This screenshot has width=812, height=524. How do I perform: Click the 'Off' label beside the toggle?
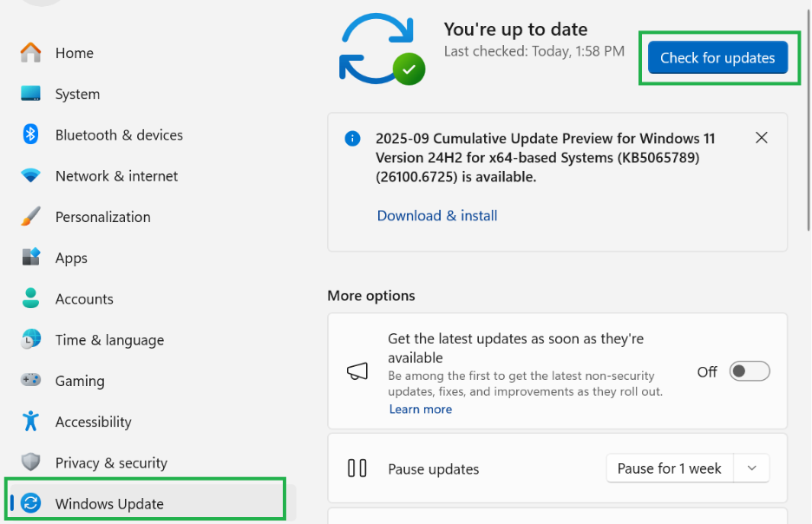707,372
